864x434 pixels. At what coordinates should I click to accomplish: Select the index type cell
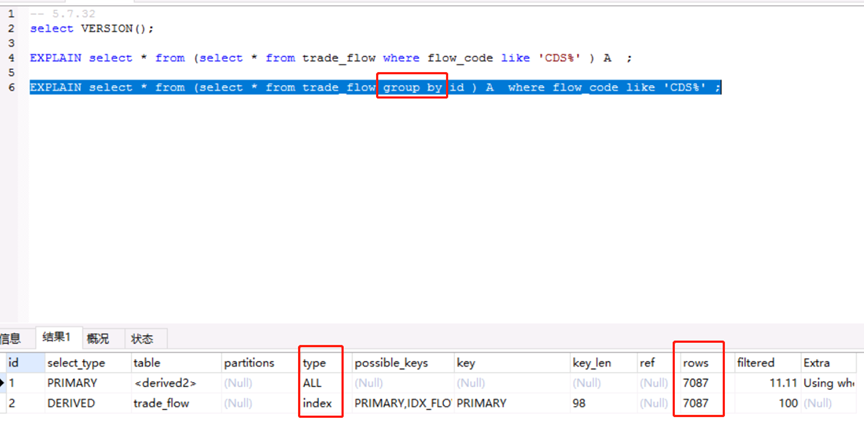(x=326, y=403)
